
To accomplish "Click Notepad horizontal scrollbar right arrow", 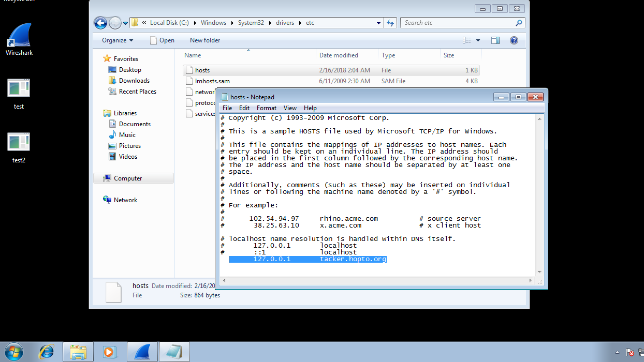I will (531, 280).
